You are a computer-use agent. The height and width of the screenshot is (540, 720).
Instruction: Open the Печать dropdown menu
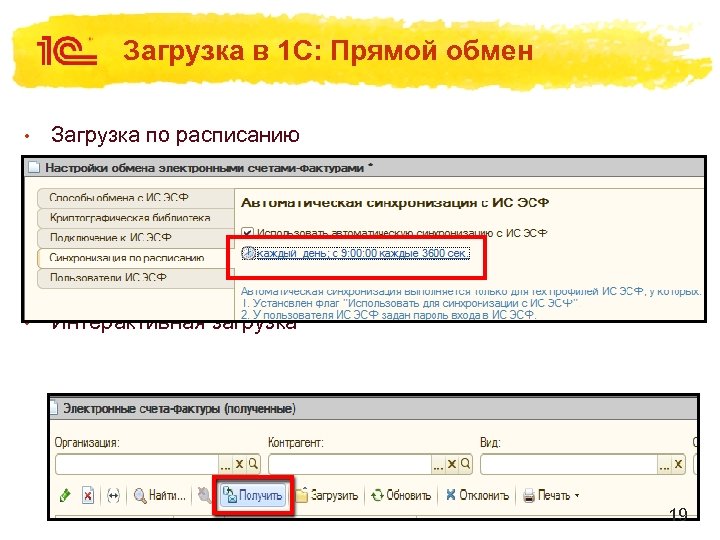[551, 495]
